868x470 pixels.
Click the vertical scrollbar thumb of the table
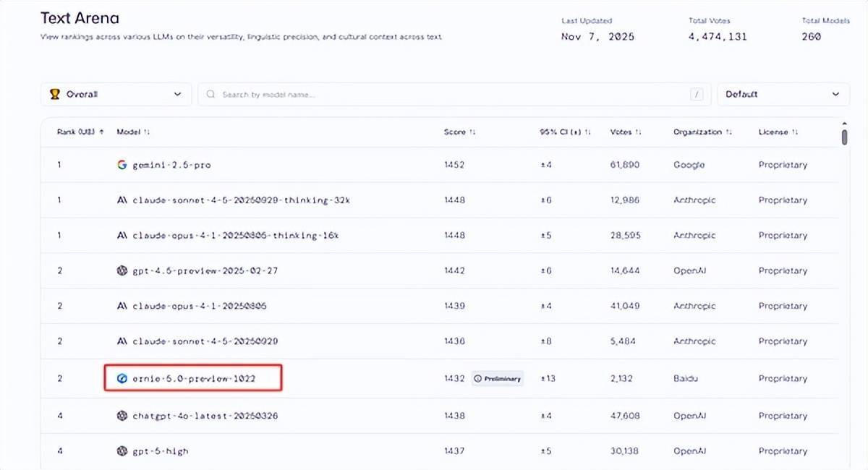click(845, 136)
